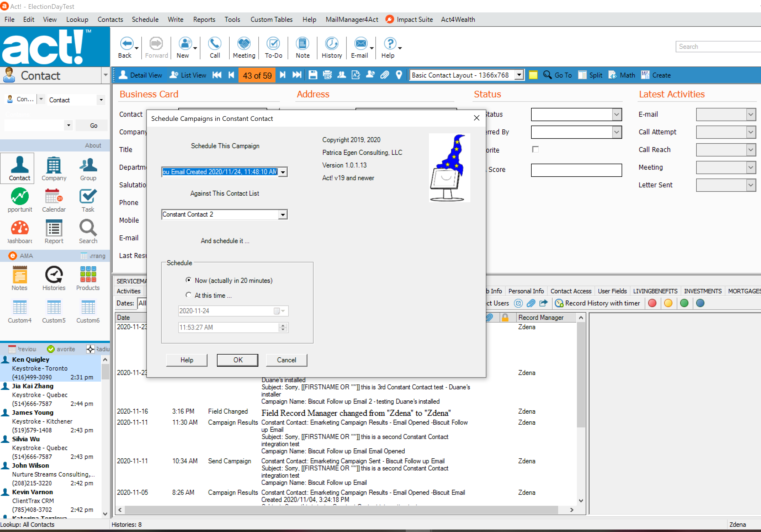The image size is (761, 532).
Task: Select John Wilson in recent contacts
Action: tap(51, 474)
